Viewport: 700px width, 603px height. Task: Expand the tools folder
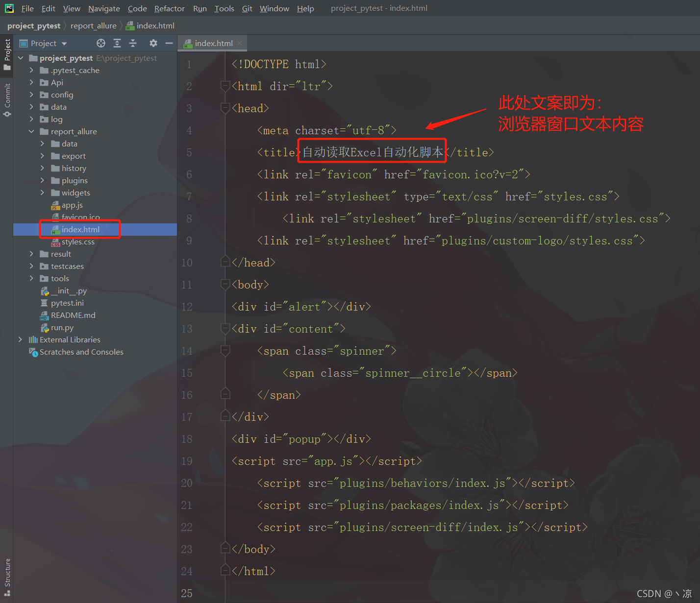(31, 278)
